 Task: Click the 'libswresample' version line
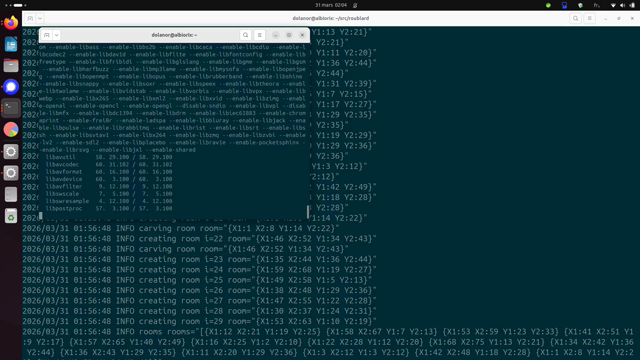pos(109,201)
